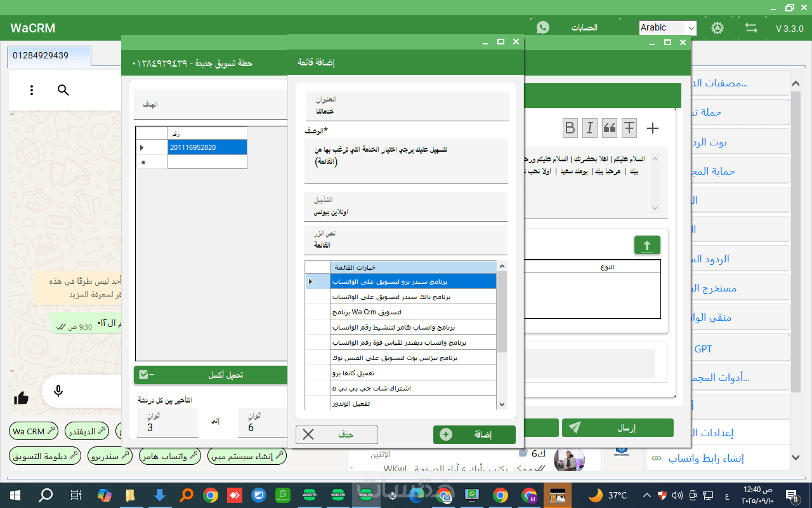Click the quote formatting icon

(610, 128)
